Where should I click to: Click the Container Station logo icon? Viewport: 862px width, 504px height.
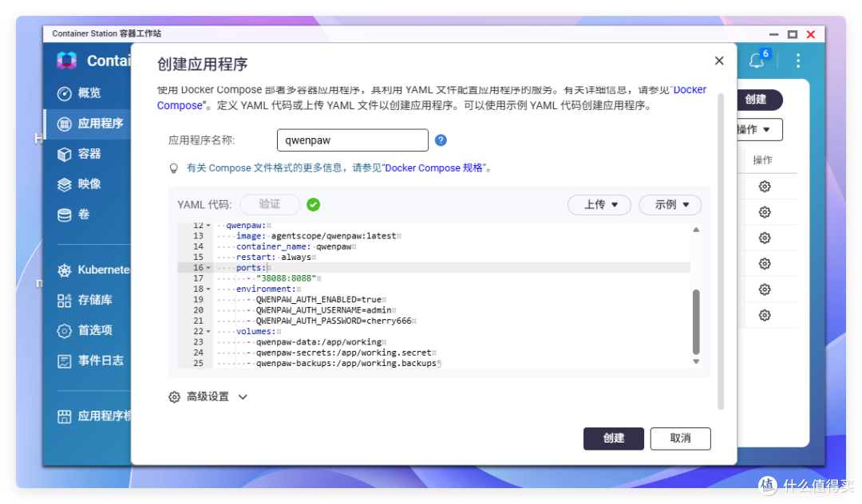tap(66, 61)
